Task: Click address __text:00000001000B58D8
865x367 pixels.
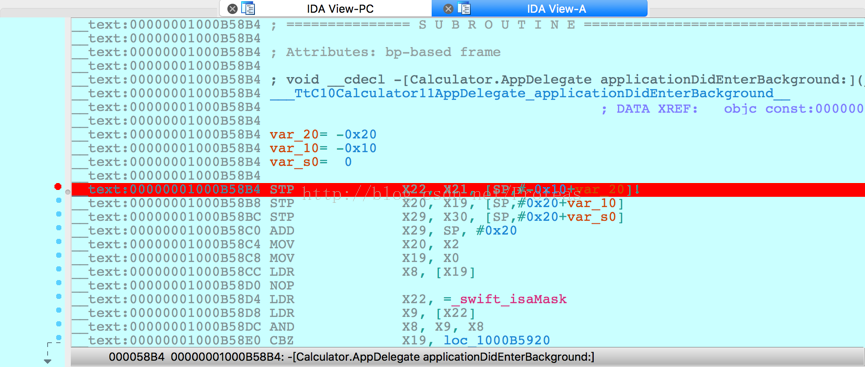Action: point(167,313)
